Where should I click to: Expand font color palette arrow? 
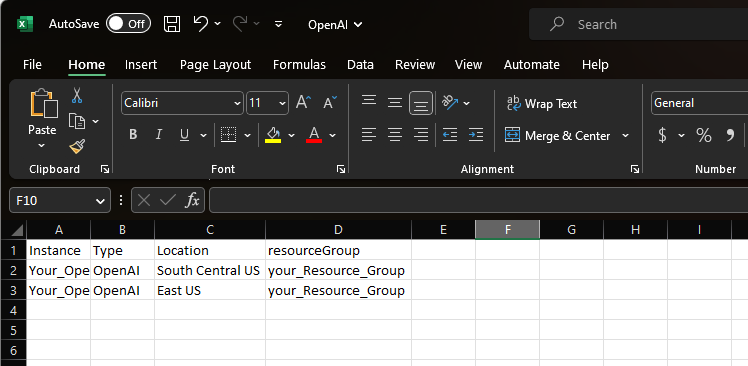[x=332, y=136]
